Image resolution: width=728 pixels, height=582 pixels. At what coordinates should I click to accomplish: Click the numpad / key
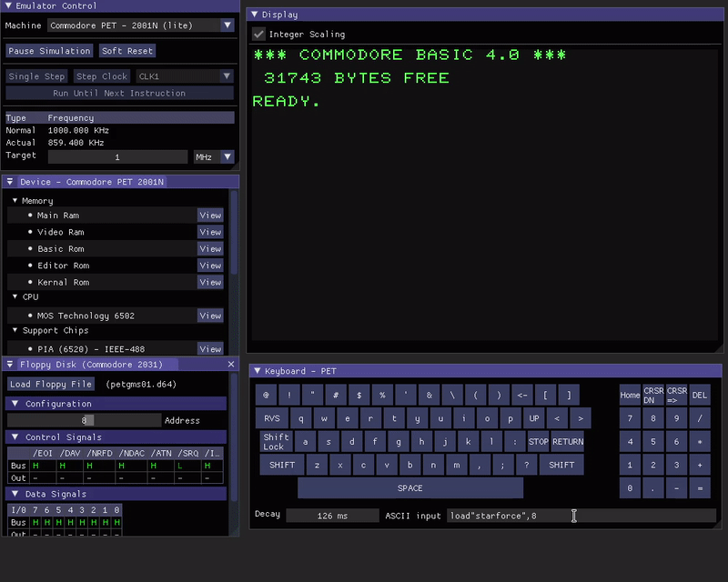700,418
